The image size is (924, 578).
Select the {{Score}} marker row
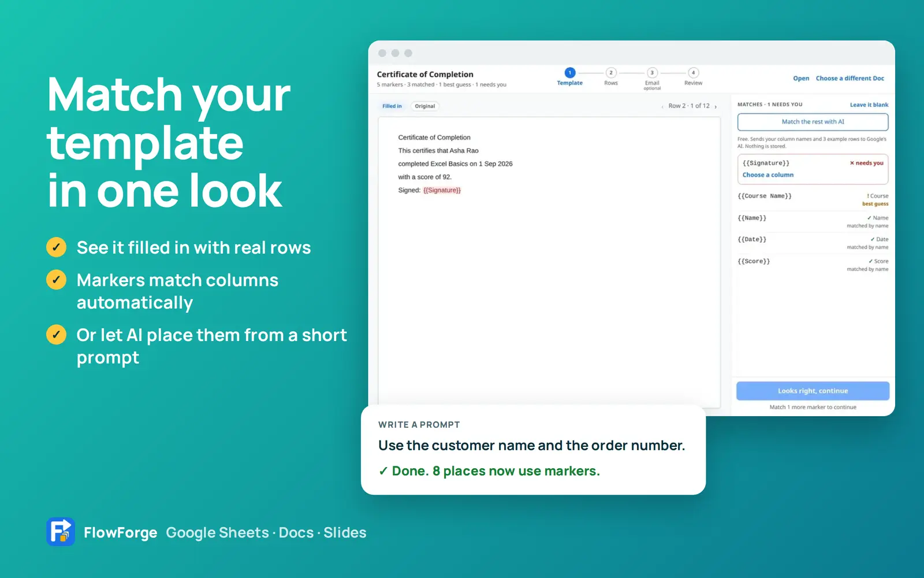(813, 265)
